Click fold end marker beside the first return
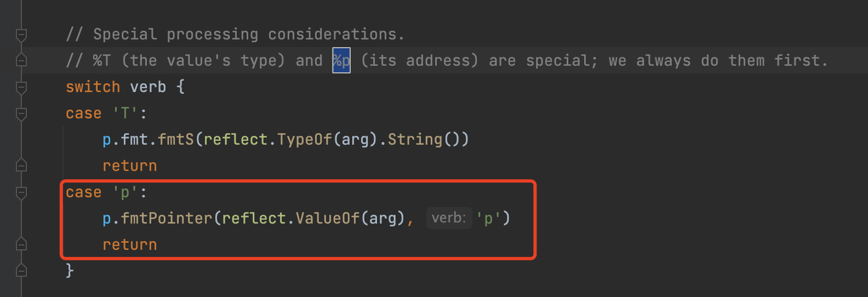 tap(21, 165)
